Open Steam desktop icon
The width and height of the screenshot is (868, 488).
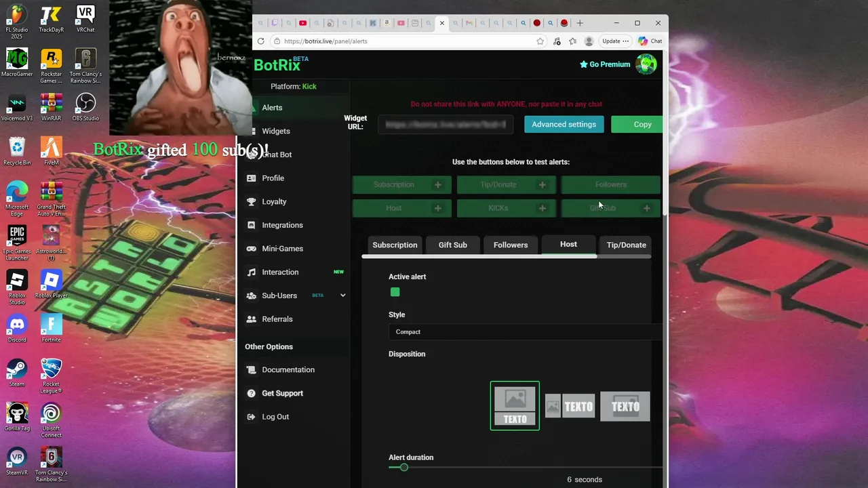click(17, 372)
